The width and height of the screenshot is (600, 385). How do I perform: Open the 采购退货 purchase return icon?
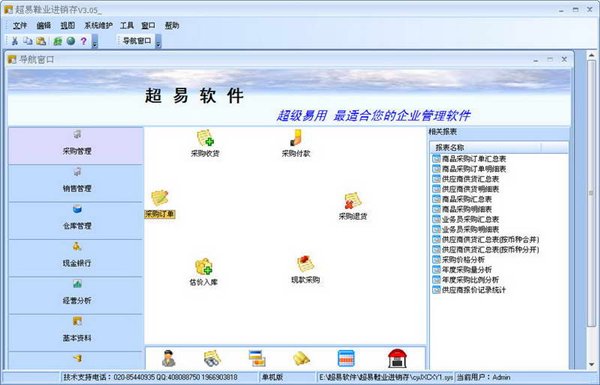pyautogui.click(x=353, y=206)
